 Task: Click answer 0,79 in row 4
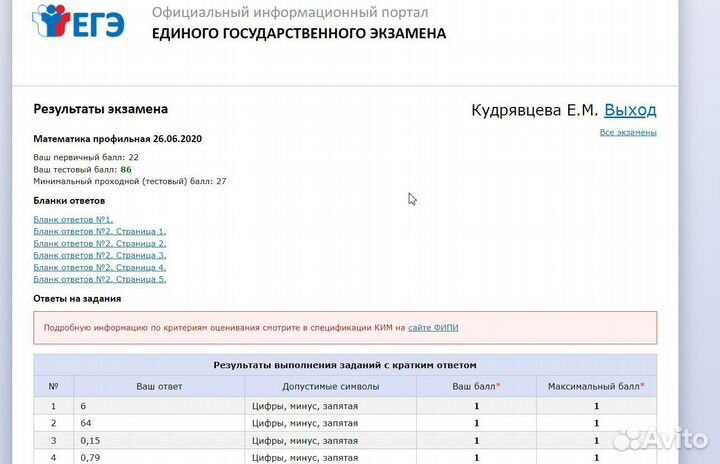90,458
